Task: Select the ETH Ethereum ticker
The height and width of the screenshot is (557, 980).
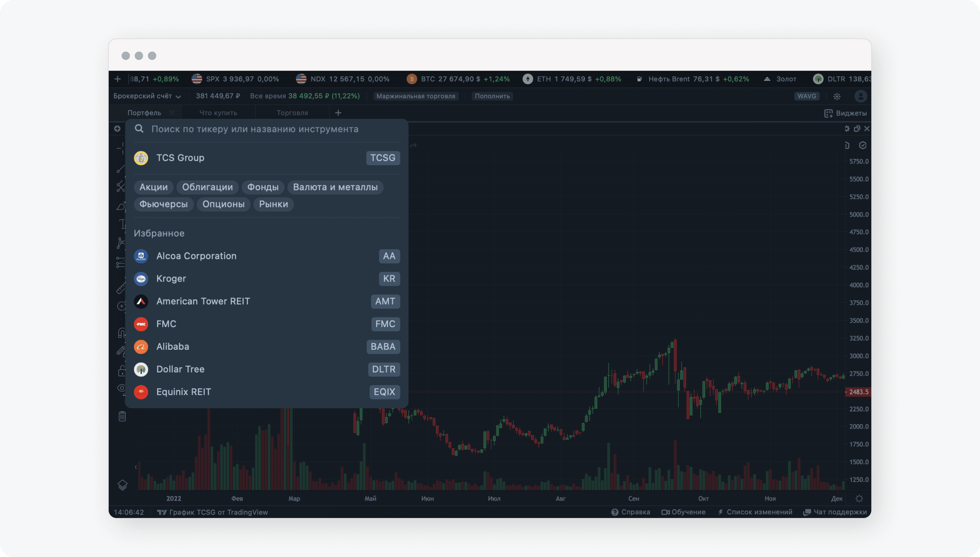Action: [x=572, y=79]
